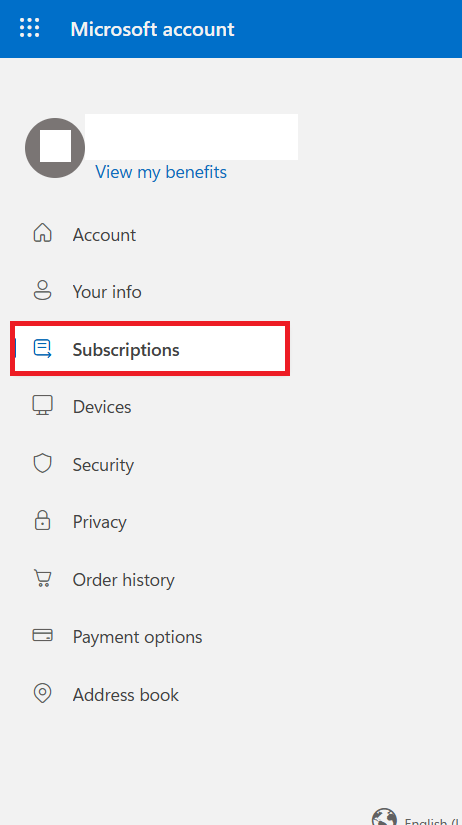Click the Payment options card icon
The height and width of the screenshot is (825, 462).
(43, 636)
